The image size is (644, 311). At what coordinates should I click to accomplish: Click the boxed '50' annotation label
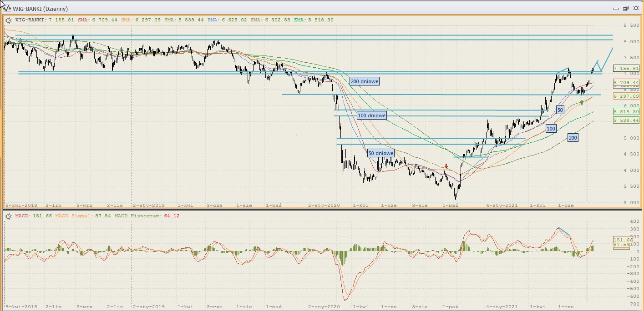coord(560,110)
